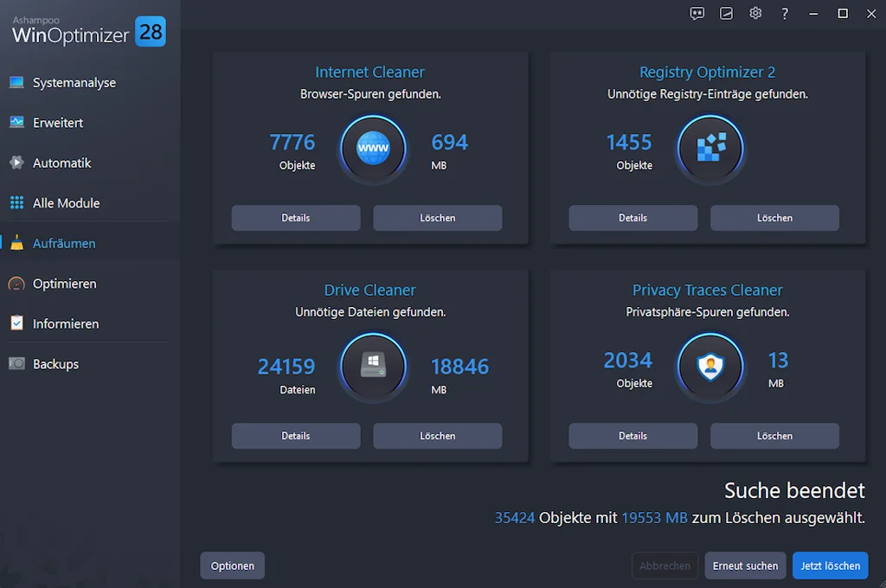Select Automatik from the sidebar

[61, 163]
